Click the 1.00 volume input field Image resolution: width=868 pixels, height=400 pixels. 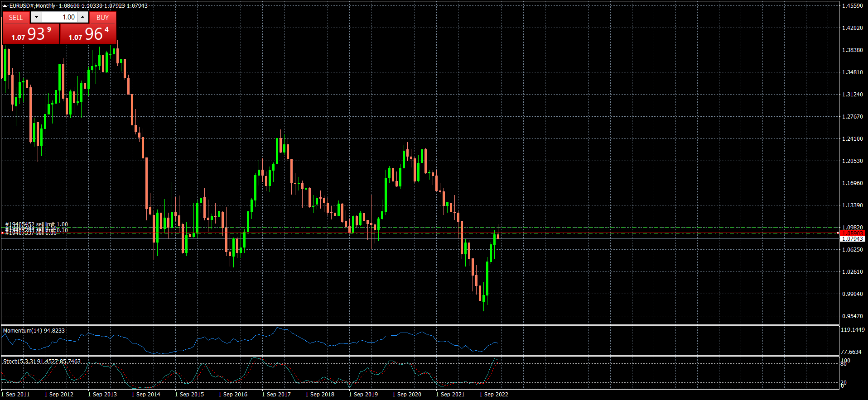click(59, 17)
